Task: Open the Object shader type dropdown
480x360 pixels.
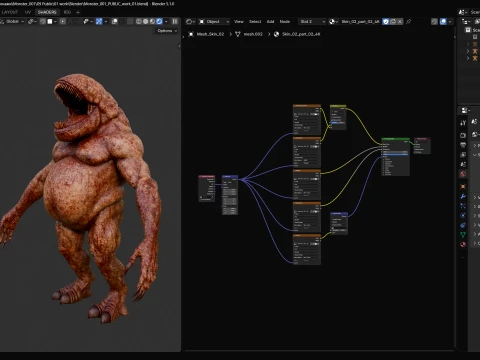Action: (x=214, y=22)
